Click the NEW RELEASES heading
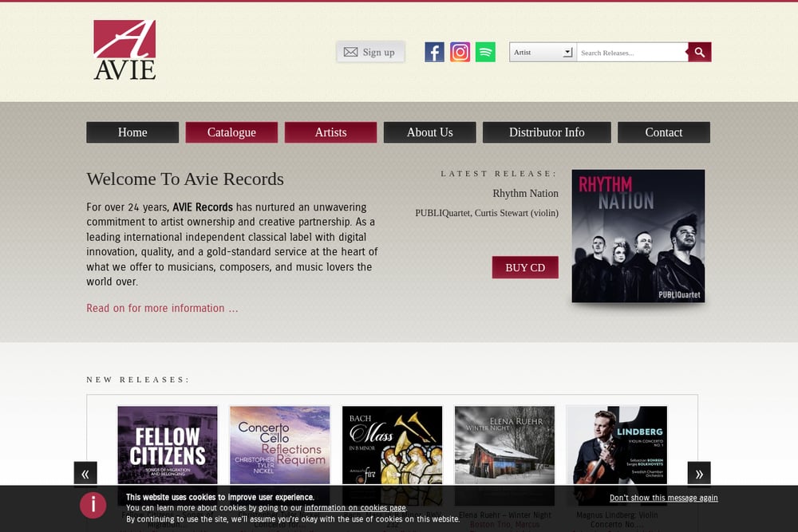Image resolution: width=798 pixels, height=532 pixels. [138, 380]
